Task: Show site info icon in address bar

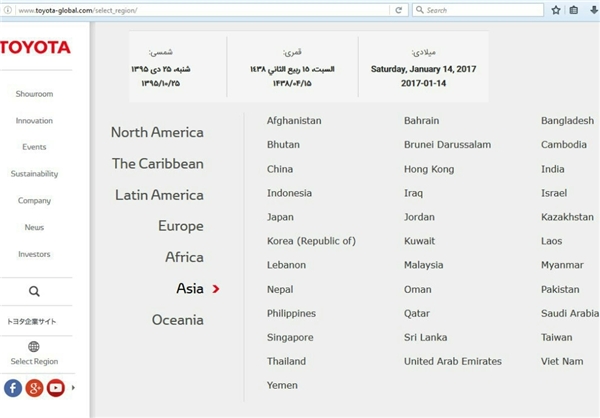Action: [7, 10]
